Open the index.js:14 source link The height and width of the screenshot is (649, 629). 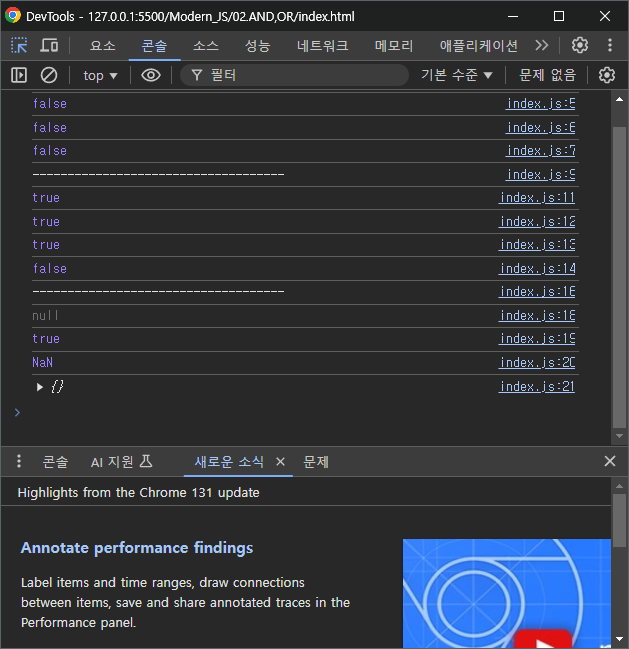[x=537, y=269]
